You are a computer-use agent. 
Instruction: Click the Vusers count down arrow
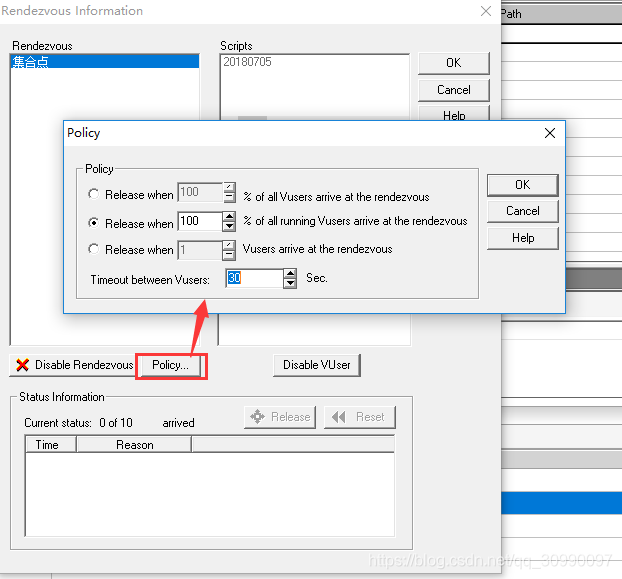[x=229, y=255]
